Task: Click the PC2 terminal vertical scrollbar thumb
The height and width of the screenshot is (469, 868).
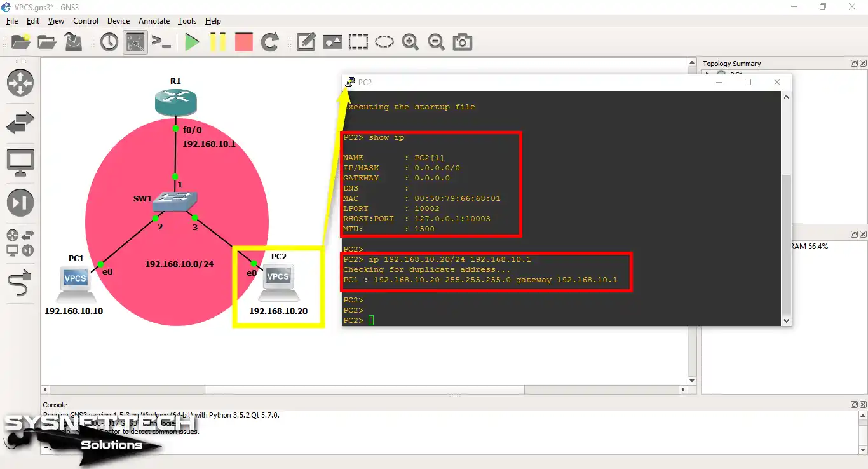Action: pyautogui.click(x=787, y=244)
